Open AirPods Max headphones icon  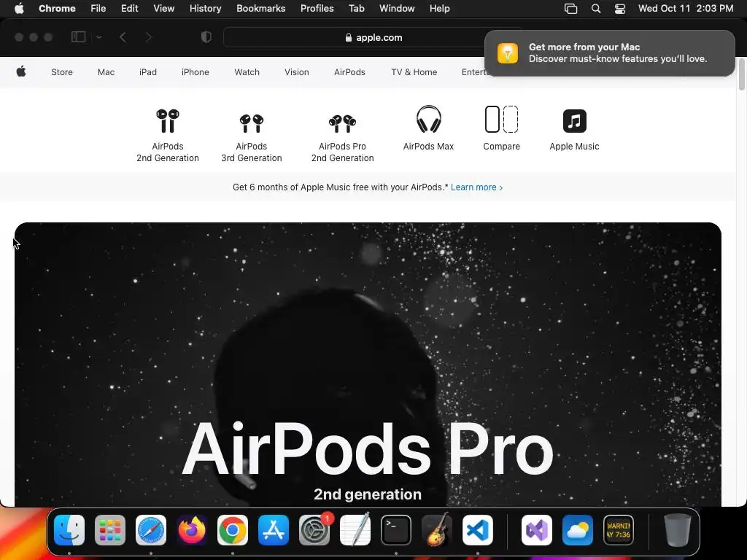point(428,119)
